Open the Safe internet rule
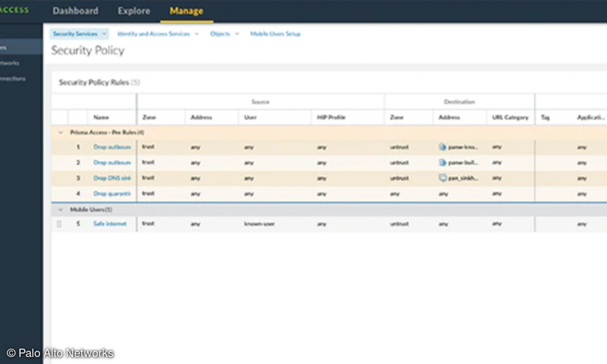The width and height of the screenshot is (607, 364). 110,223
